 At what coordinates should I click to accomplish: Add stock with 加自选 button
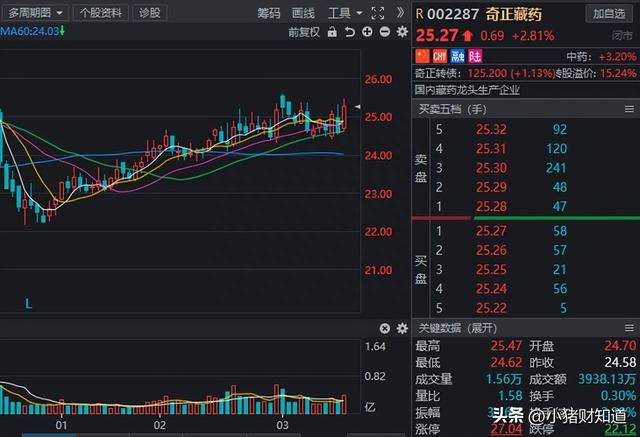pyautogui.click(x=609, y=13)
